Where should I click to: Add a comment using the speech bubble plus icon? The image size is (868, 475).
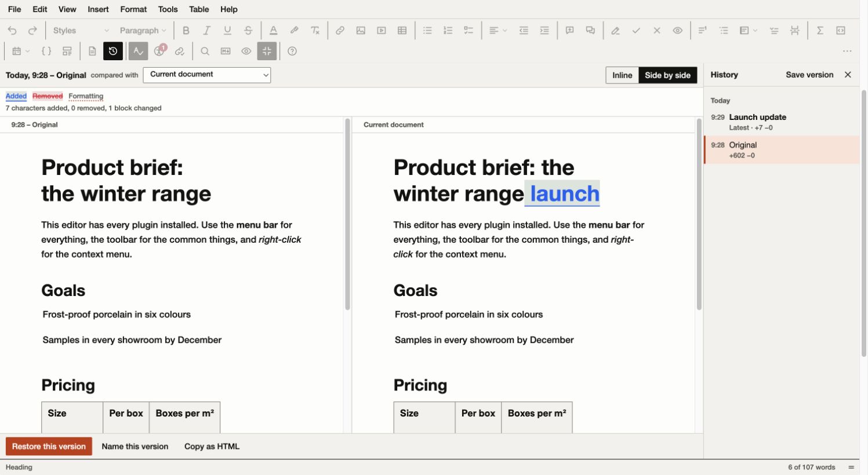(569, 31)
